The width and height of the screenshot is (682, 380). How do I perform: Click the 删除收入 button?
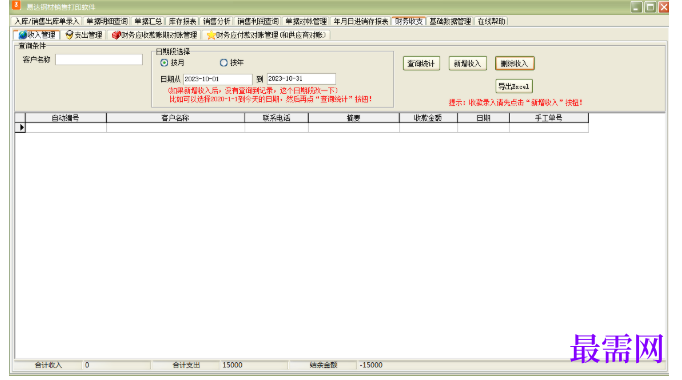click(514, 63)
